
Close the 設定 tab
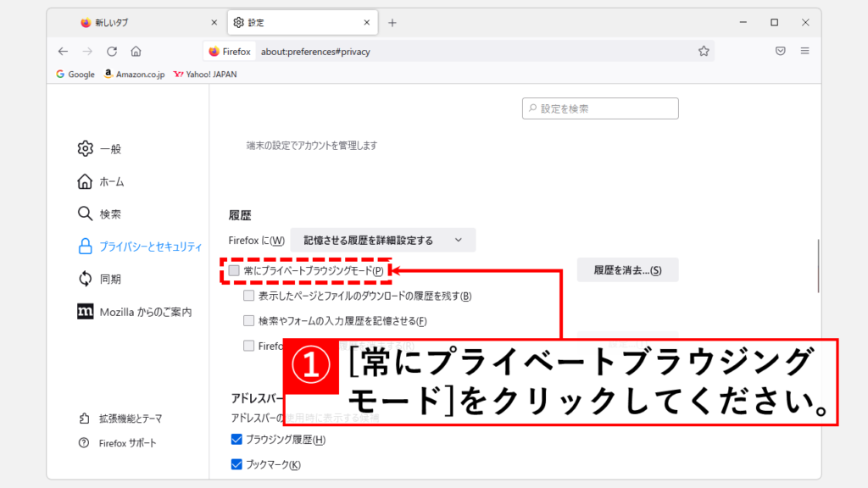[367, 23]
